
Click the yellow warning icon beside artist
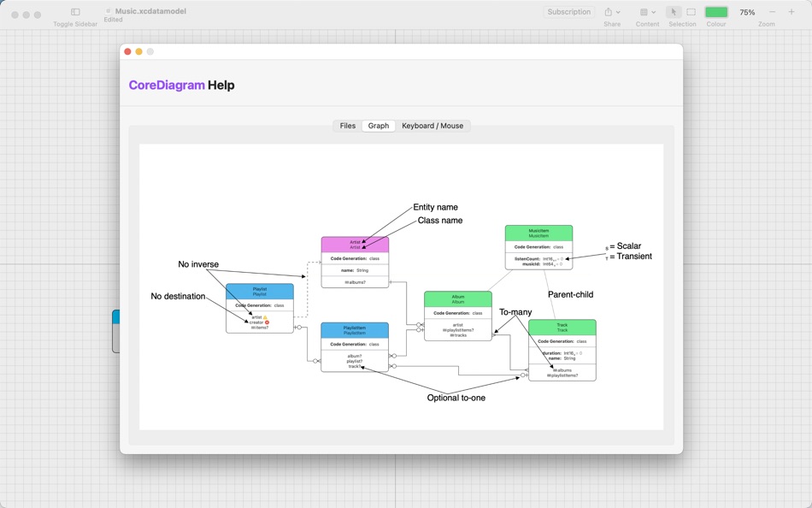tap(265, 317)
